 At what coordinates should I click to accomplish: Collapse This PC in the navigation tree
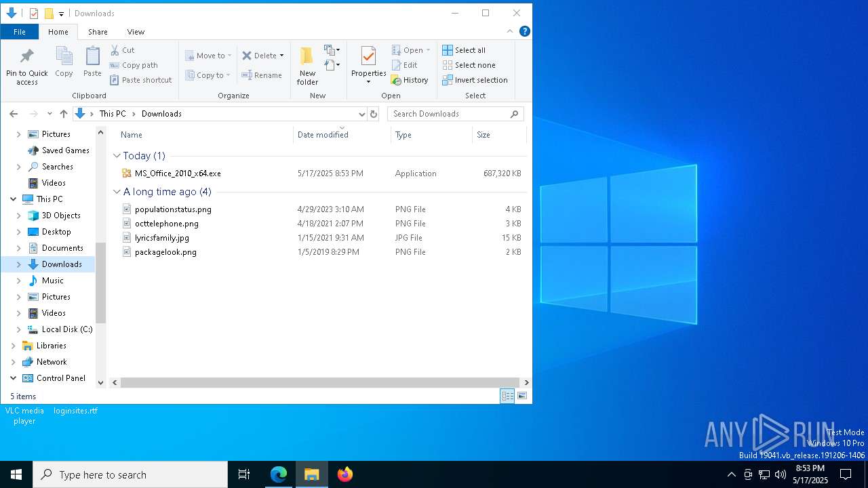click(13, 199)
